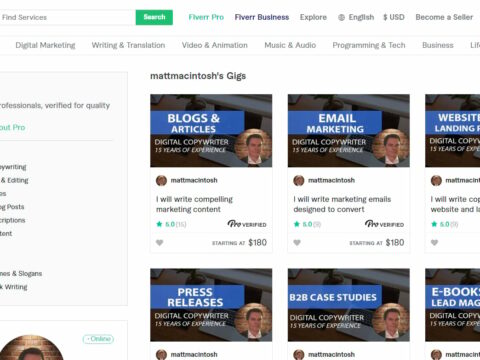Click seller avatar on B2B Case Studies card
The width and height of the screenshot is (480, 360).
pyautogui.click(x=299, y=354)
